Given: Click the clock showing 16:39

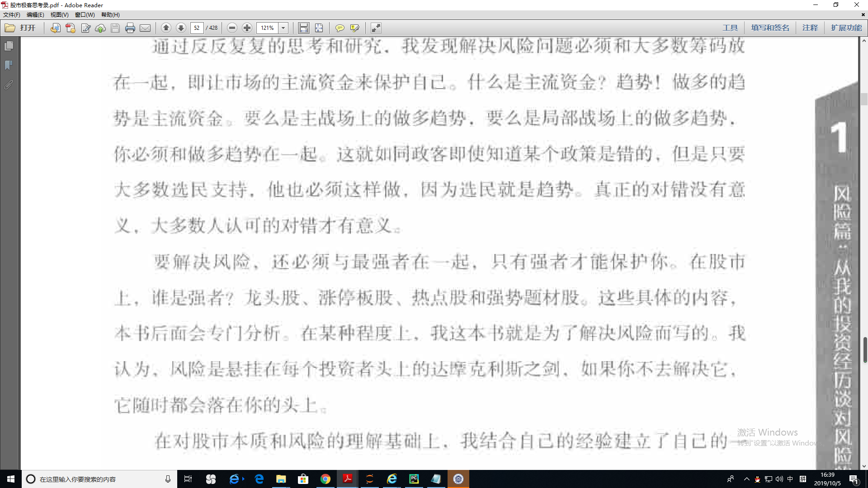Looking at the screenshot, I should [x=827, y=479].
